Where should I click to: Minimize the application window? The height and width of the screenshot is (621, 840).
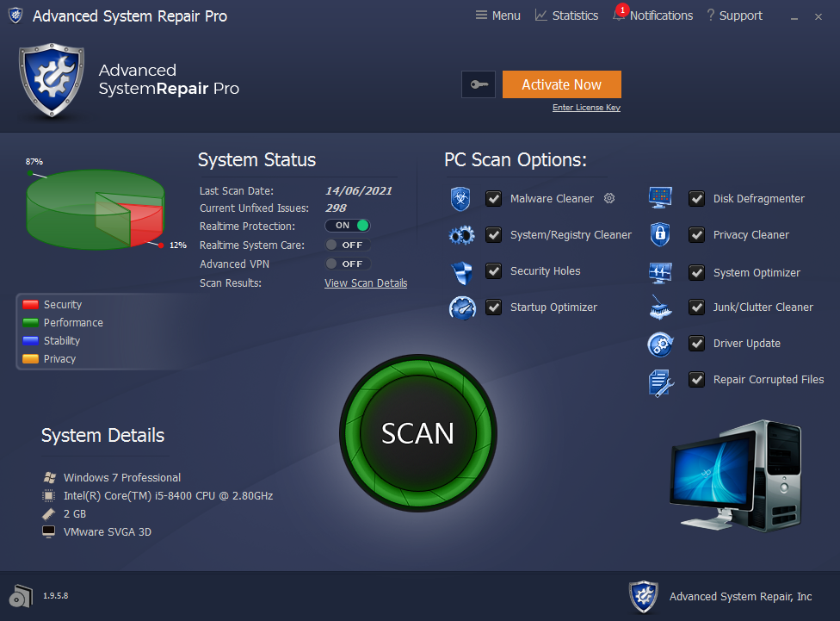794,16
